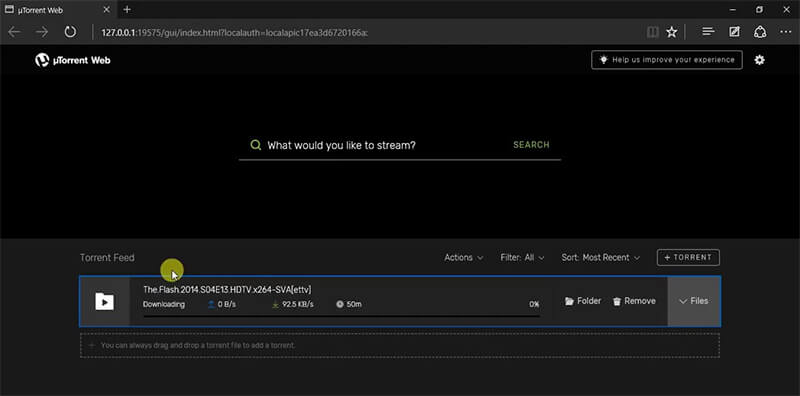Click Help us improve your experience
The width and height of the screenshot is (800, 396).
pos(667,60)
